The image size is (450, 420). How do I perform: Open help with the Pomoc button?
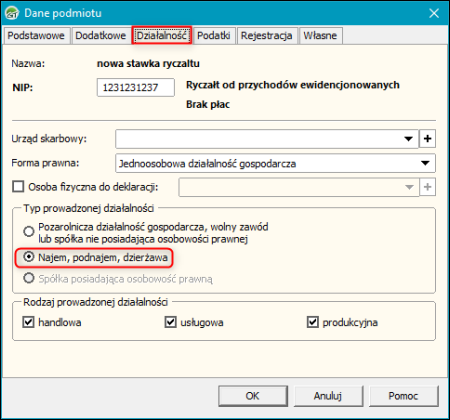pos(403,396)
